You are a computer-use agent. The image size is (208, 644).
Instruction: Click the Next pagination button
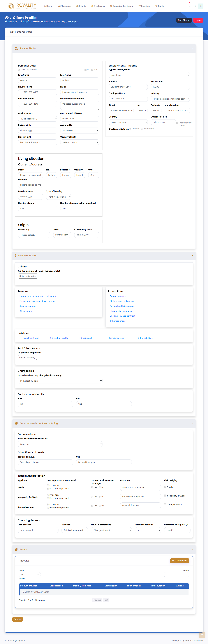click(x=106, y=600)
